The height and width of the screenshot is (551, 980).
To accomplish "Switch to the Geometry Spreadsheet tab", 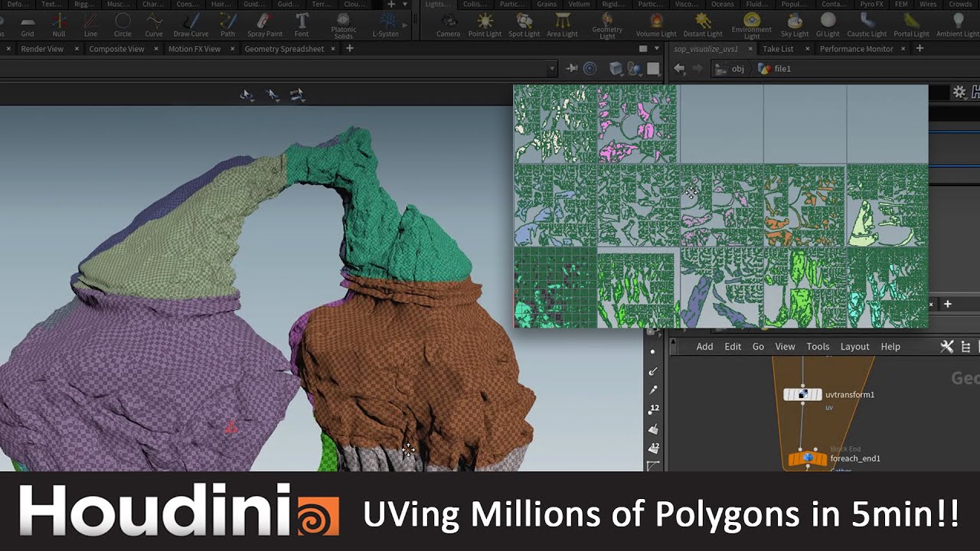I will [x=284, y=49].
